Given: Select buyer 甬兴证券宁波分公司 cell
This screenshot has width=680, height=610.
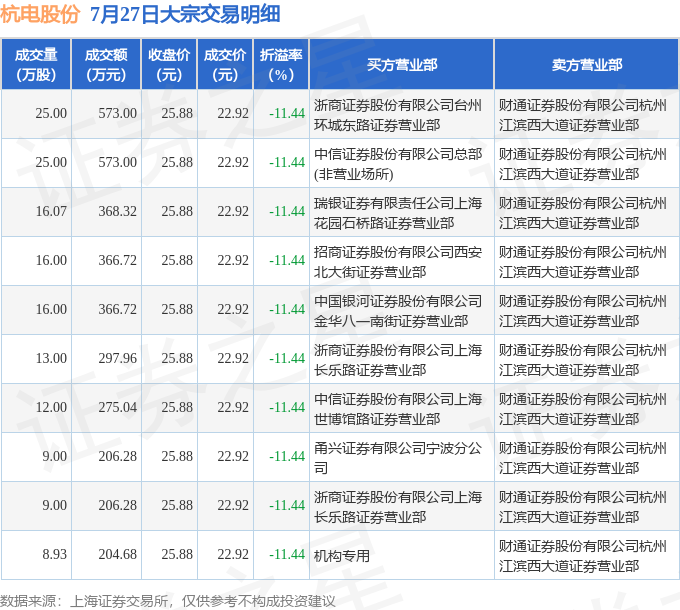Looking at the screenshot, I should point(402,457).
